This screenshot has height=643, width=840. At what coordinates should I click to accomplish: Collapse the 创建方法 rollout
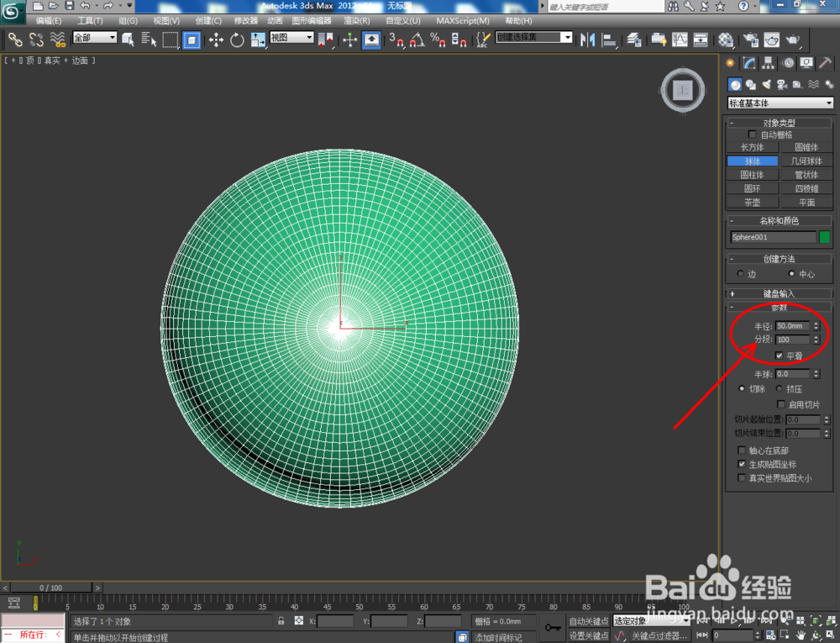click(779, 259)
